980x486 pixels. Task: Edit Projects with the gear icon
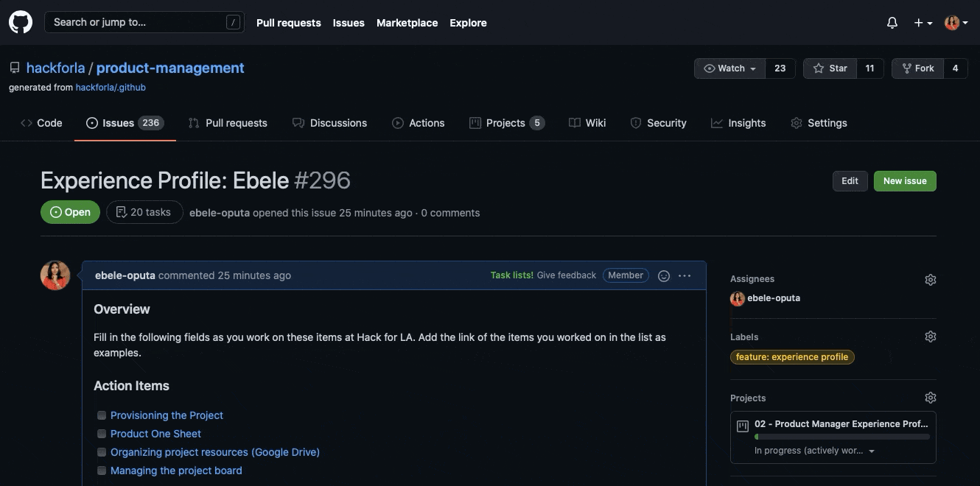click(x=931, y=398)
